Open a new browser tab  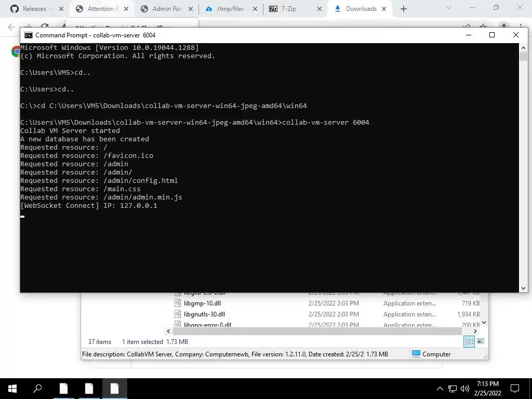[403, 9]
